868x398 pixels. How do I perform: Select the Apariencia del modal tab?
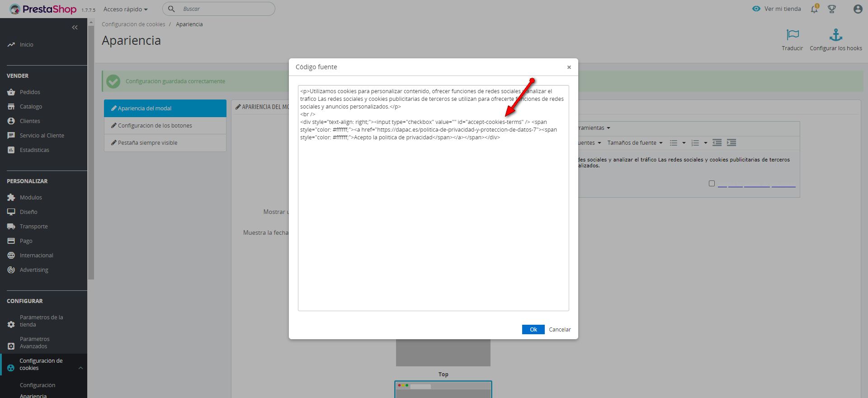tap(165, 109)
